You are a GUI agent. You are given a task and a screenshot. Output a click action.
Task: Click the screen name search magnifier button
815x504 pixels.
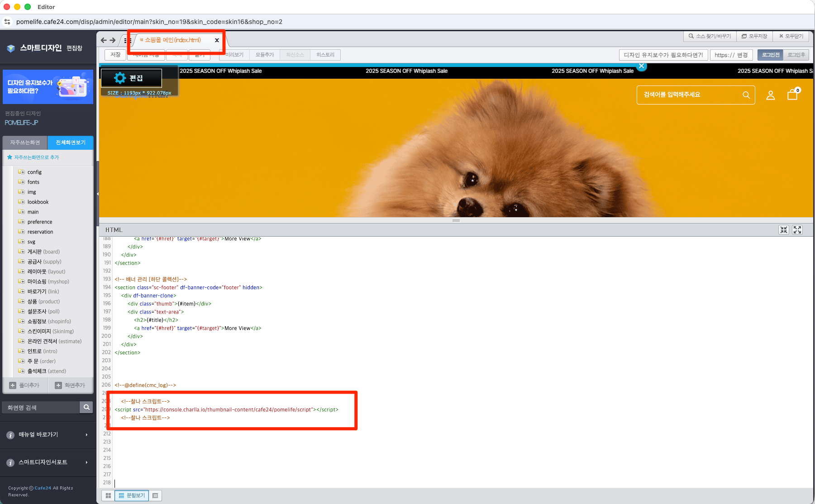pyautogui.click(x=86, y=407)
